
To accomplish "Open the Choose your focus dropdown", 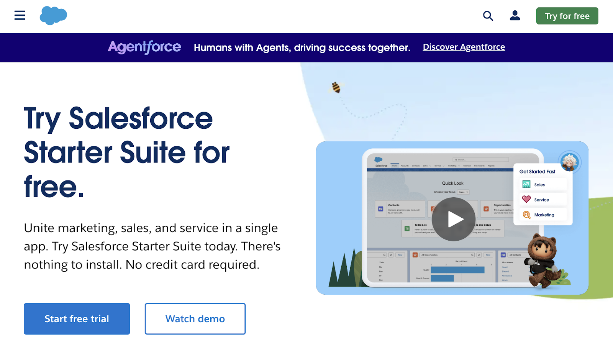I will (464, 192).
